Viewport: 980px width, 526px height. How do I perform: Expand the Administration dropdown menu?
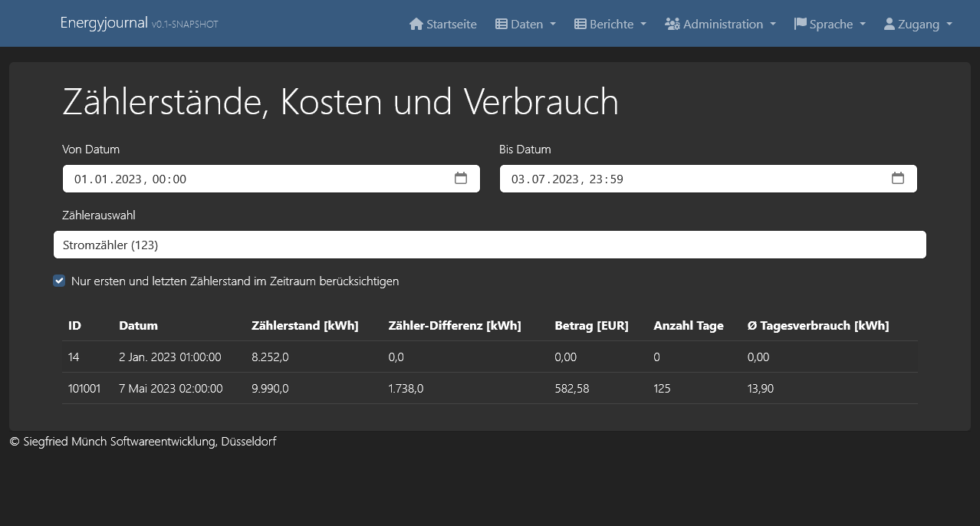(720, 24)
